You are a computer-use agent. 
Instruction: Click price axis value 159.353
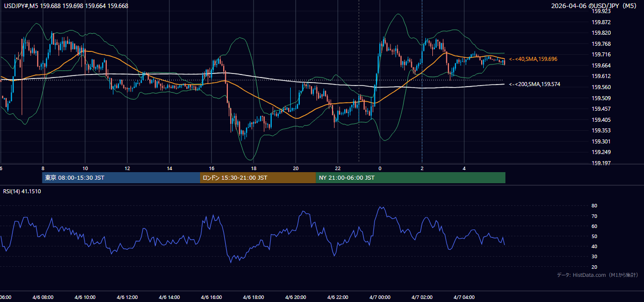tap(602, 130)
